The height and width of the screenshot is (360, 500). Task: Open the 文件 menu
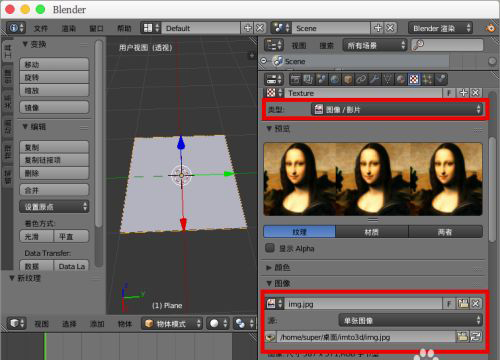[41, 28]
